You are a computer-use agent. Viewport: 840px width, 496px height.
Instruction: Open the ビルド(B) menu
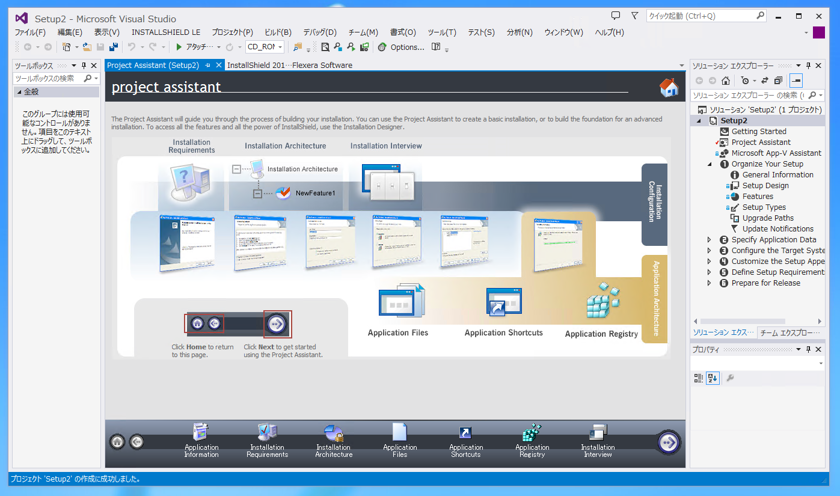pos(278,32)
